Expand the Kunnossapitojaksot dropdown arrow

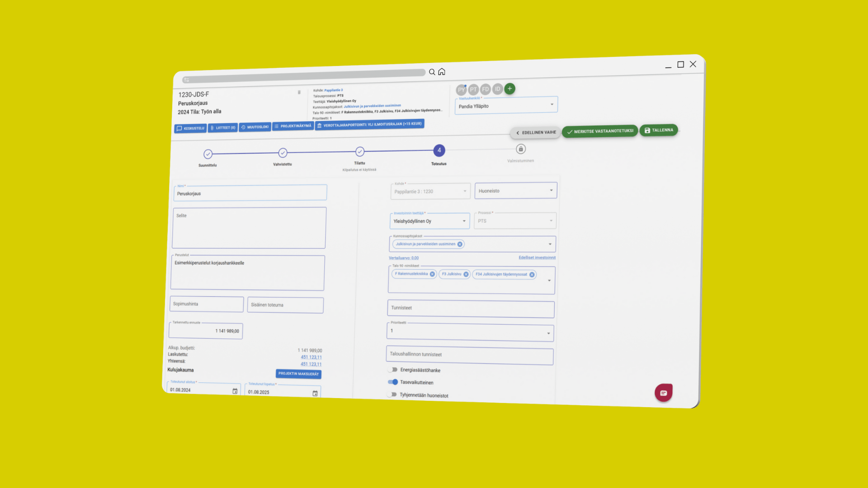[550, 244]
